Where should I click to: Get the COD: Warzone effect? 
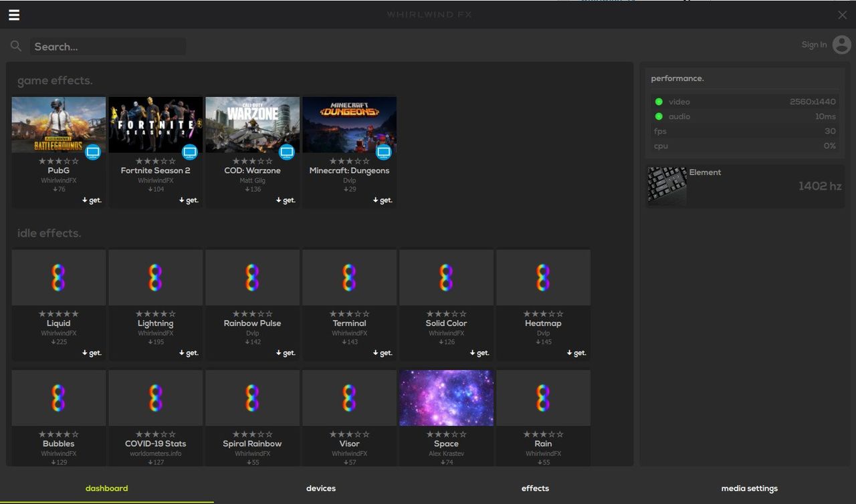(286, 200)
